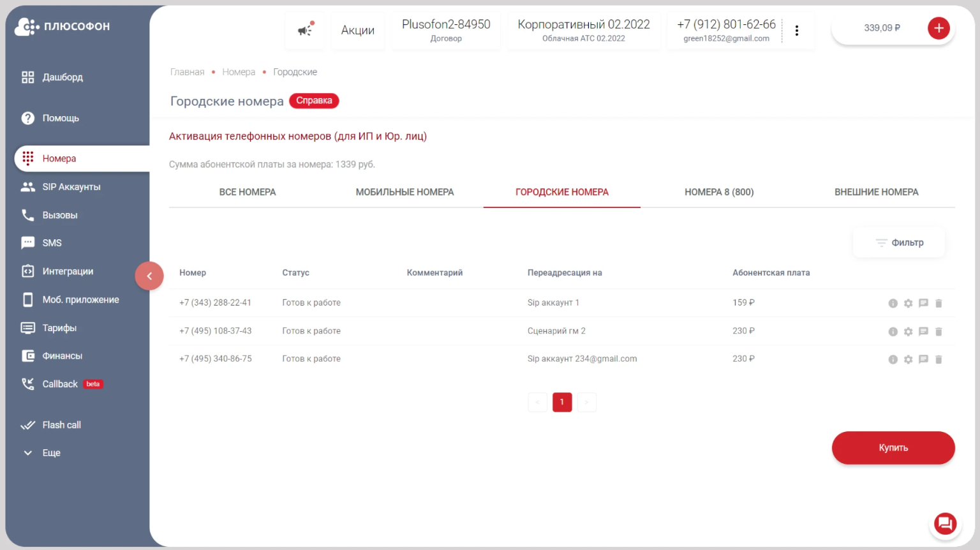This screenshot has height=550, width=980.
Task: Open the account options three-dot menu
Action: [x=797, y=30]
